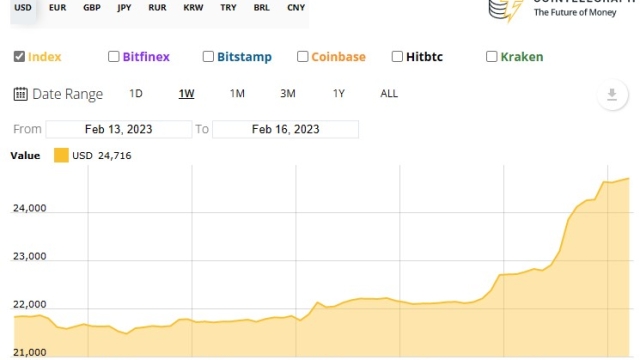
Task: Click the 22,000 axis label
Action: (29, 304)
